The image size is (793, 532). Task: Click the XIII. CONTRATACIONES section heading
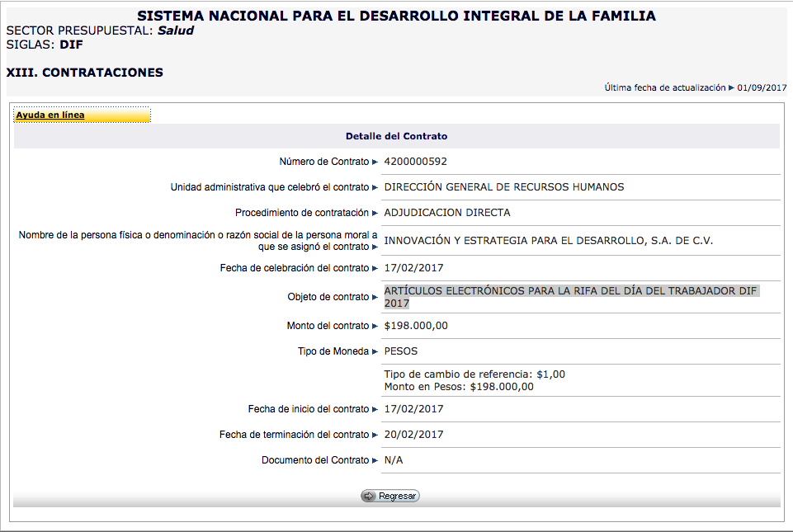pyautogui.click(x=85, y=73)
